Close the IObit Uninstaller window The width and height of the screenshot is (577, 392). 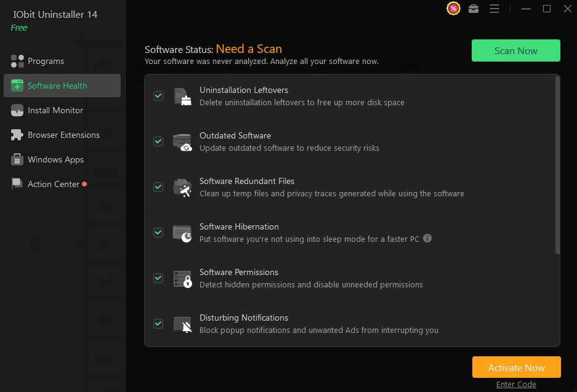coord(568,9)
